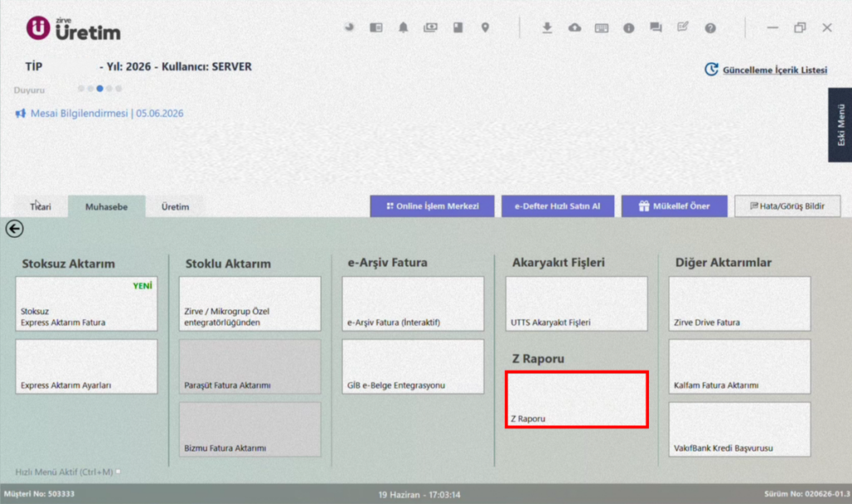Click the Online İşlem Merkezi button

coord(432,206)
